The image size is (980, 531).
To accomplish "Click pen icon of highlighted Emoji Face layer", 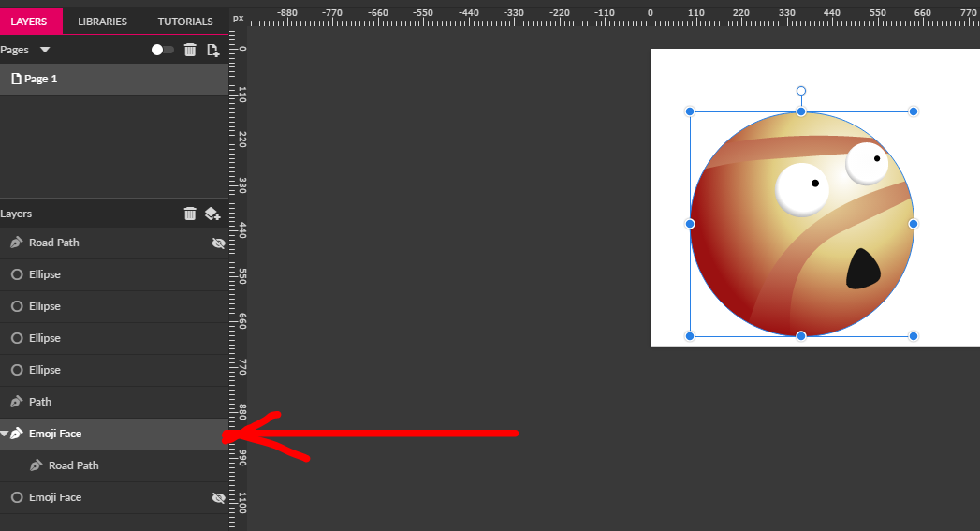I will coord(17,434).
